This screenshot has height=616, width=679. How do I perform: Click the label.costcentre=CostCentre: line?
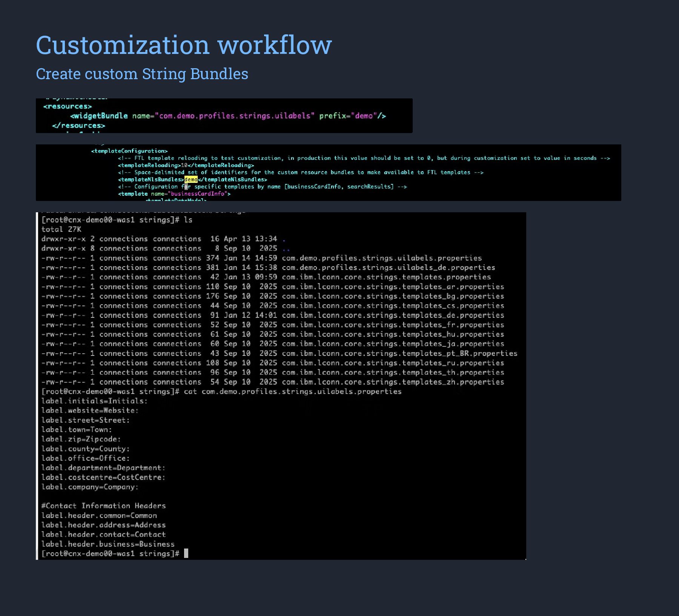pos(103,477)
